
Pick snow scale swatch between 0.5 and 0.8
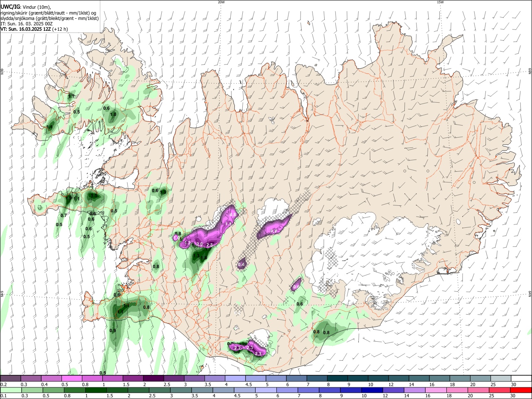click(x=72, y=378)
